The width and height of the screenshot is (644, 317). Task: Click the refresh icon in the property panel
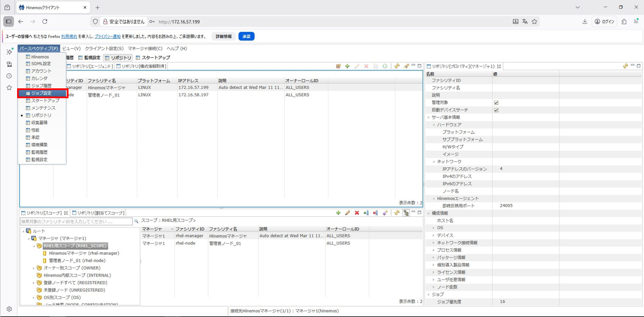(625, 67)
